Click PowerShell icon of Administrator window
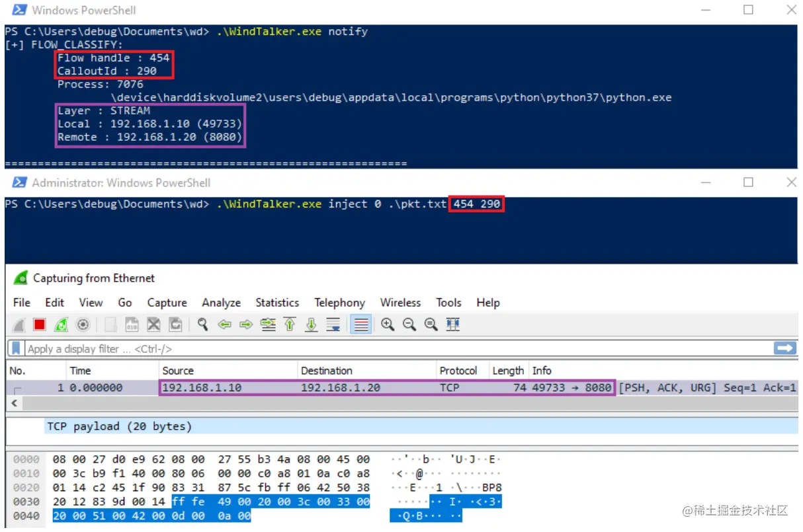The image size is (803, 532). (19, 182)
